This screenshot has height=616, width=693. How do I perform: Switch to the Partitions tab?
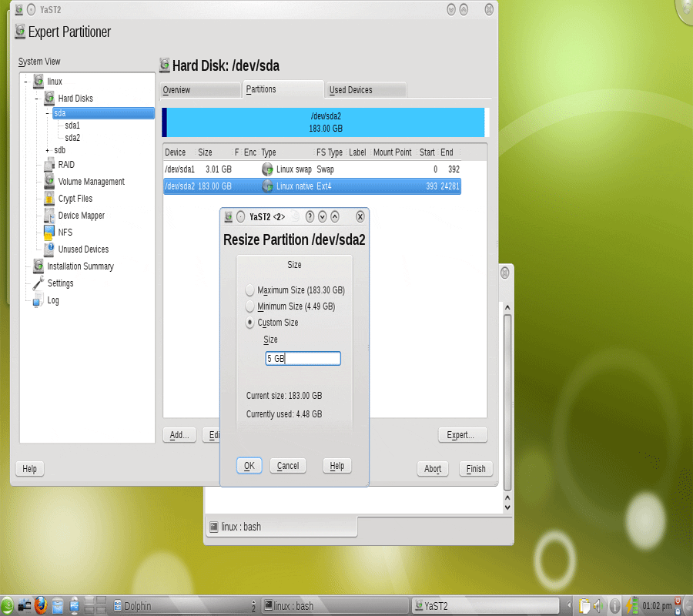283,89
